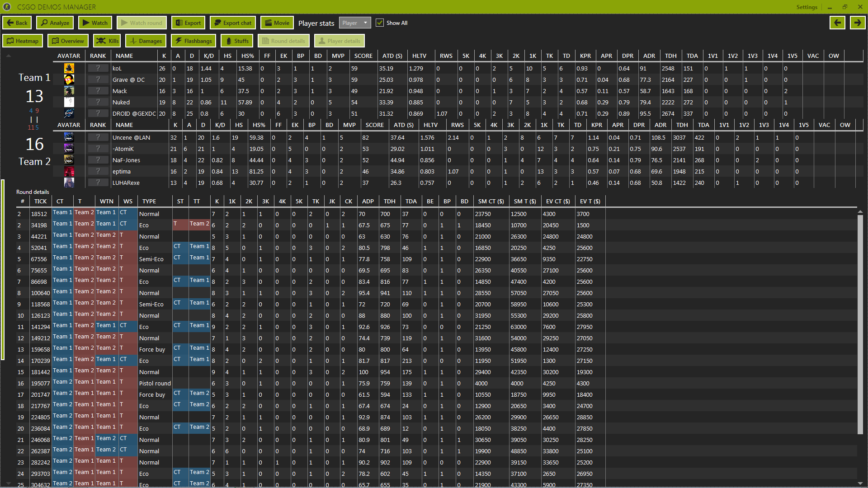Image resolution: width=868 pixels, height=488 pixels.
Task: Open the Export option
Action: (x=188, y=23)
